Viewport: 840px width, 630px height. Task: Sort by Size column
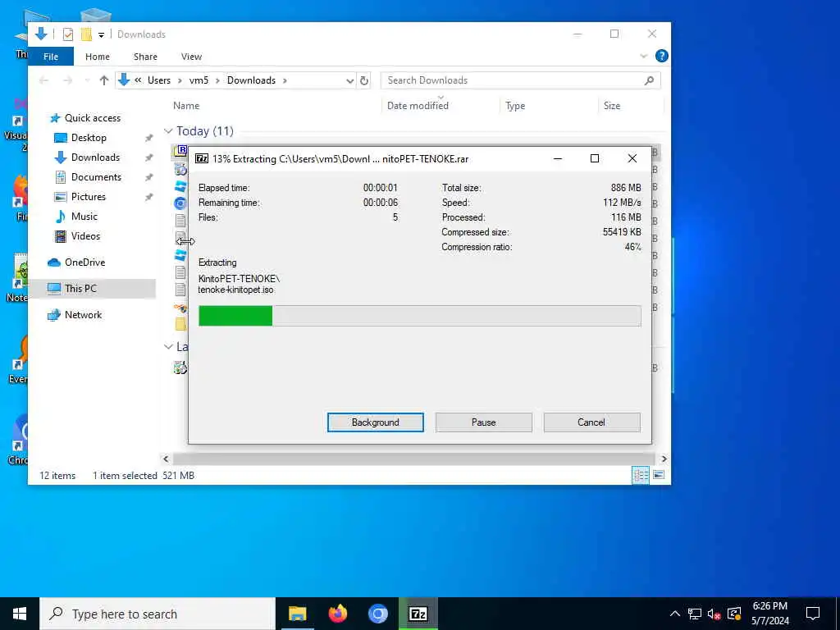click(612, 106)
